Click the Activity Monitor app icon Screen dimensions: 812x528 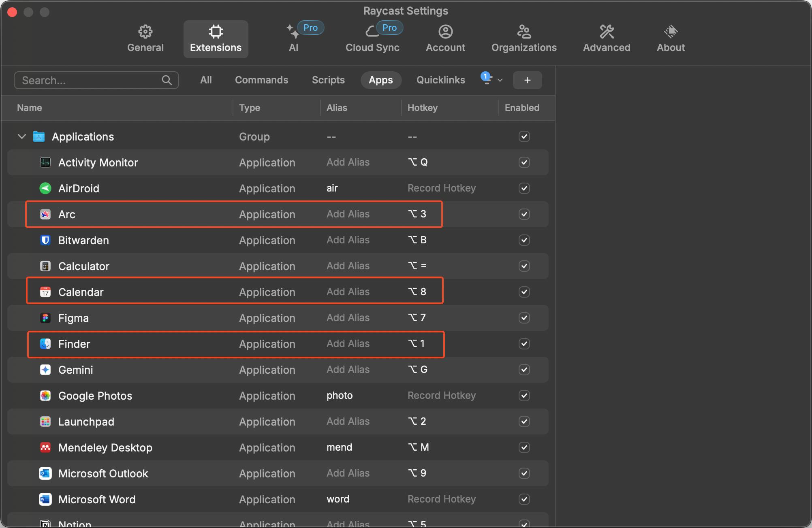(45, 162)
